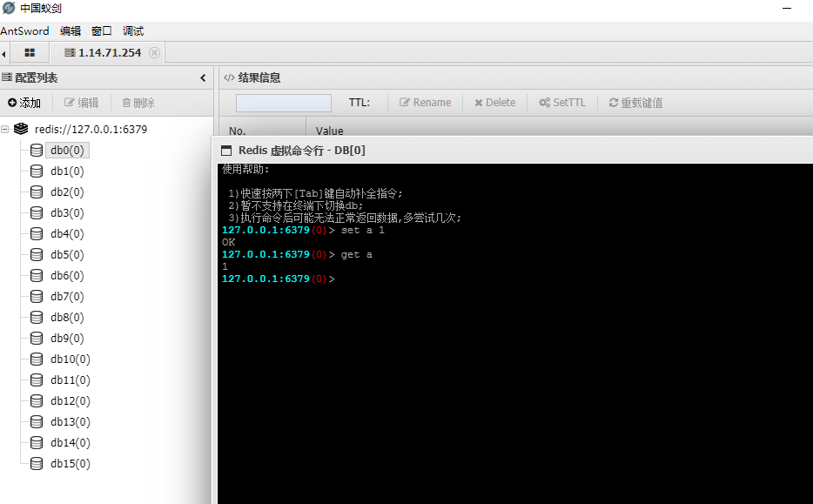Select the db1(0) label

[x=67, y=171]
